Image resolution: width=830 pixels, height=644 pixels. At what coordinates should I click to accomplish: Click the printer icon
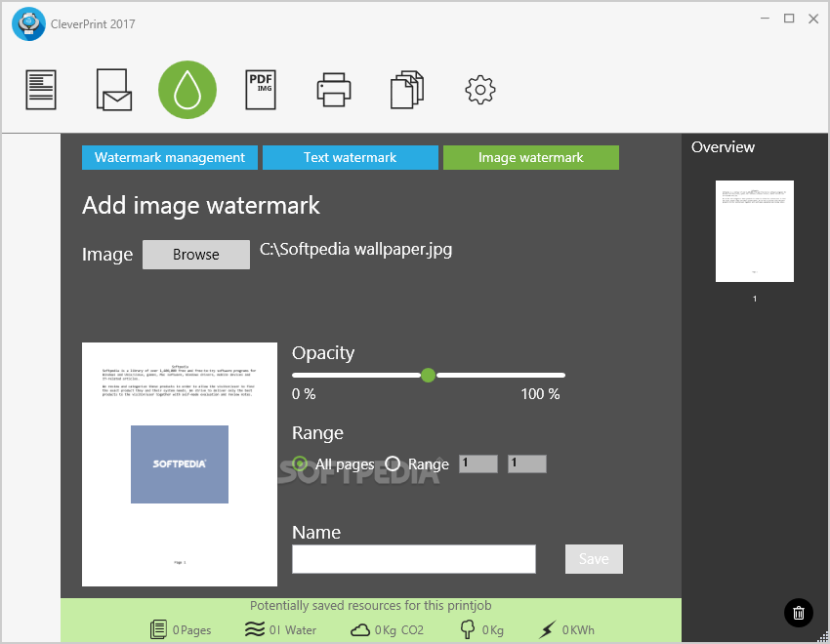[x=334, y=90]
